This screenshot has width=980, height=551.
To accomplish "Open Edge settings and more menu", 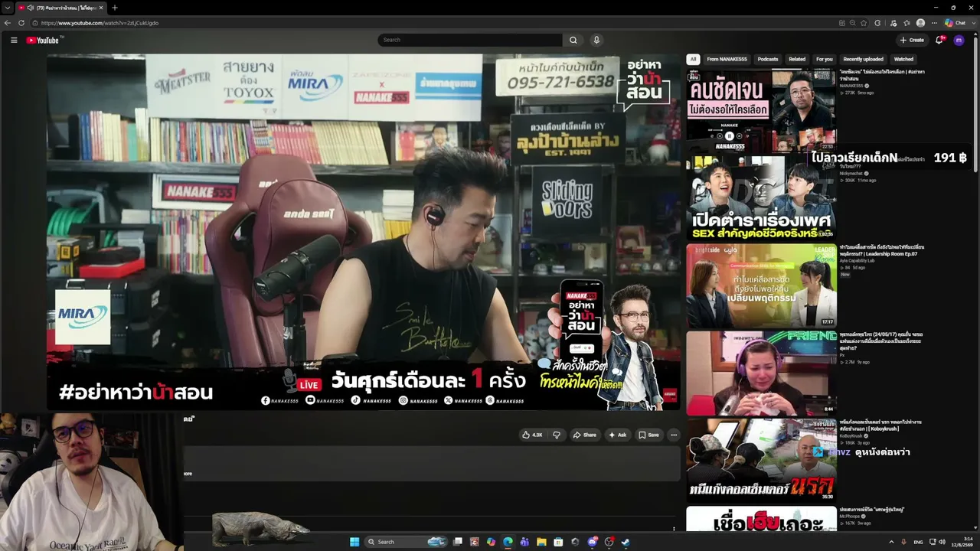I will (934, 23).
